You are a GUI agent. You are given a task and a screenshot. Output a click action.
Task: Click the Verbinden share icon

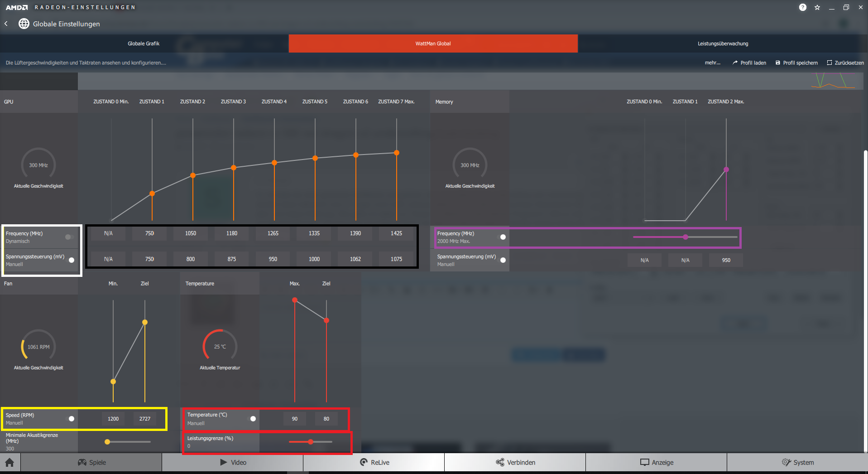point(500,462)
